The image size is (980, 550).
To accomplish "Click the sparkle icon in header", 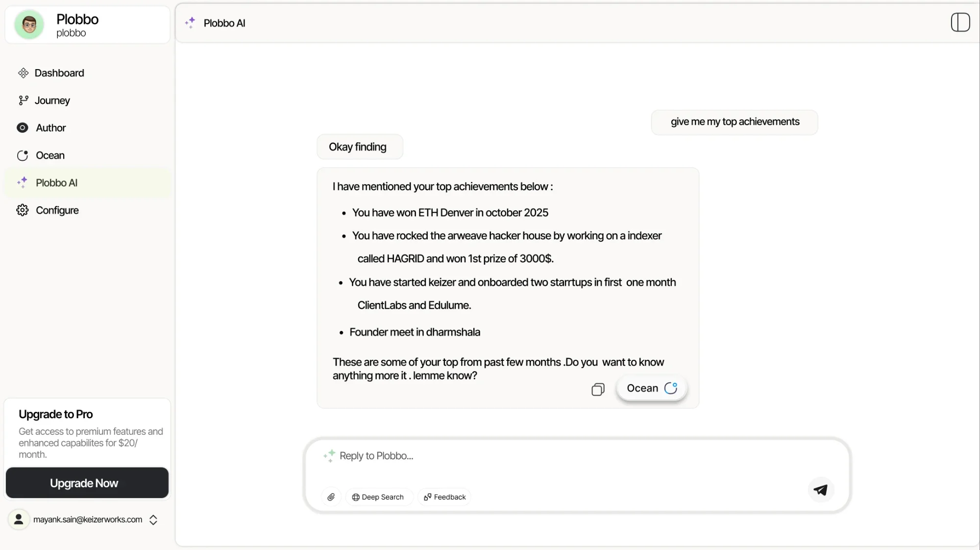I will pos(191,23).
